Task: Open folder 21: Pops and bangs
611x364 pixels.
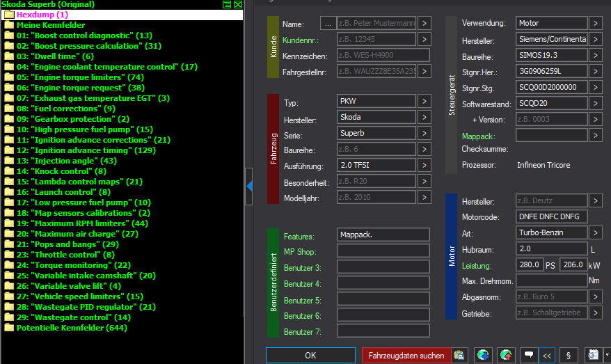Action: [68, 244]
